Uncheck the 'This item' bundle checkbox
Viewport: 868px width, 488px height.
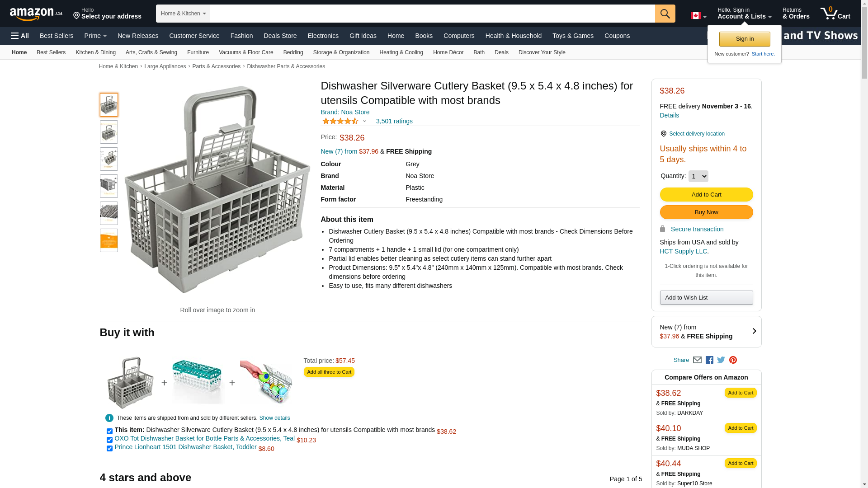tap(109, 432)
